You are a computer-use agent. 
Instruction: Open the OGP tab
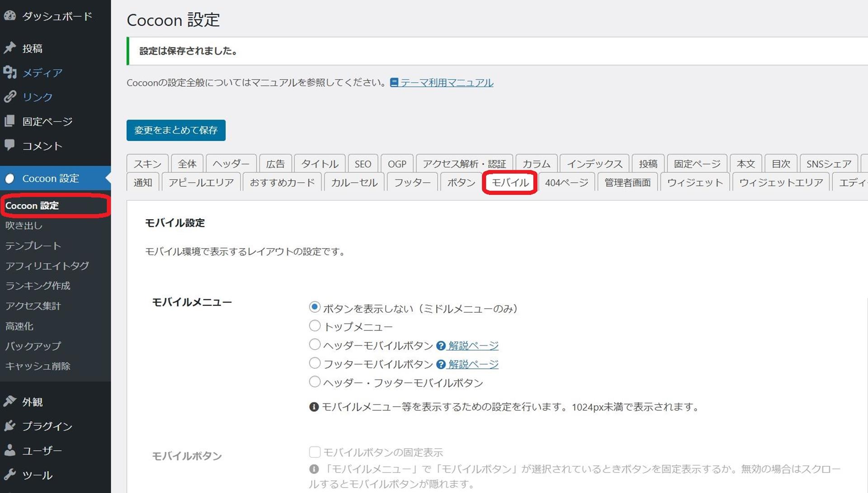(x=397, y=164)
